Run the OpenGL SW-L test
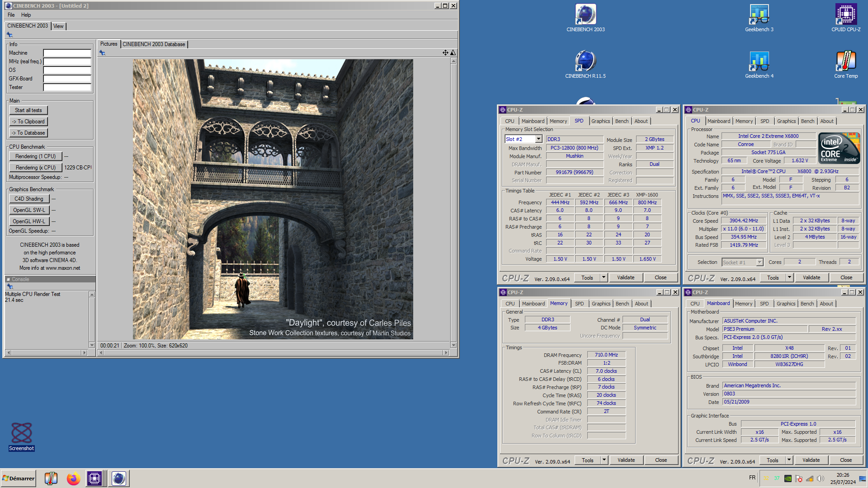Viewport: 868px width, 488px height. pos(29,210)
